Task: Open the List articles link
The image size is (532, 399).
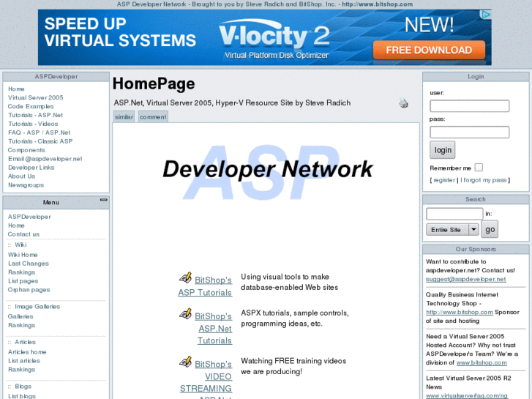Action: [23, 361]
